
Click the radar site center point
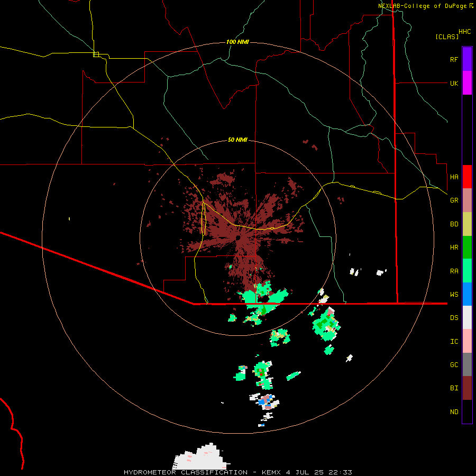(238, 237)
